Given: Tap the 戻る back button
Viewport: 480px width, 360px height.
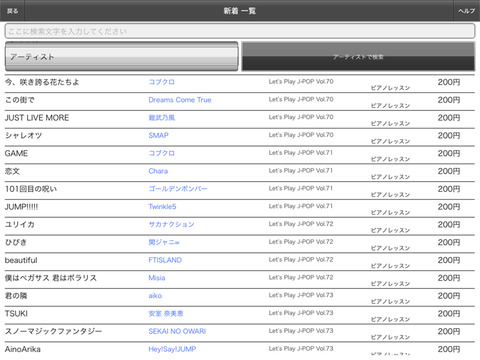Looking at the screenshot, I should click(x=12, y=11).
